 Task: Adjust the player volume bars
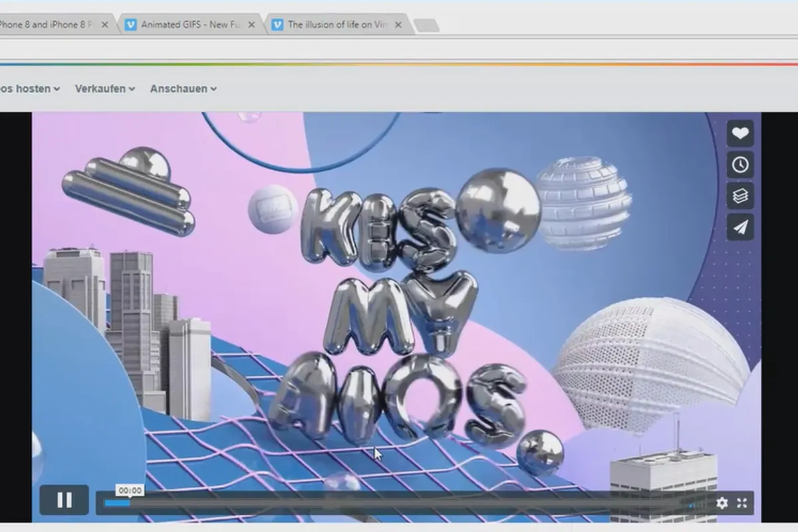coord(698,504)
